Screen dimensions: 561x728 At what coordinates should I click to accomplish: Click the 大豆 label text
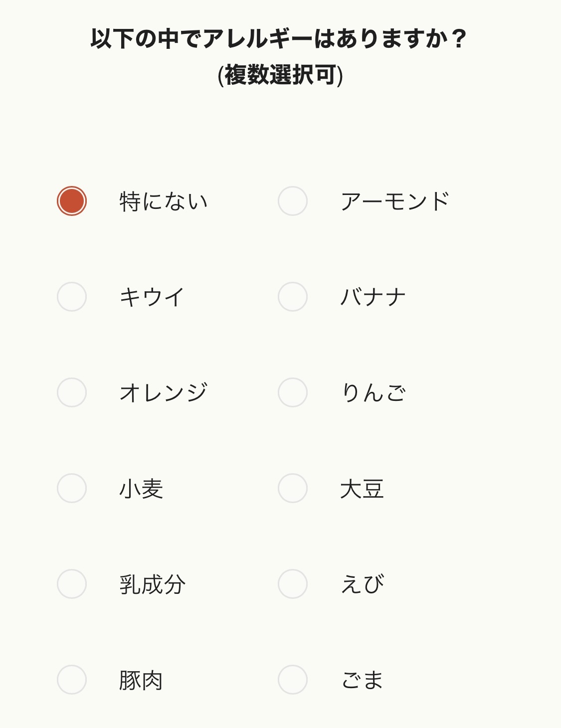362,489
